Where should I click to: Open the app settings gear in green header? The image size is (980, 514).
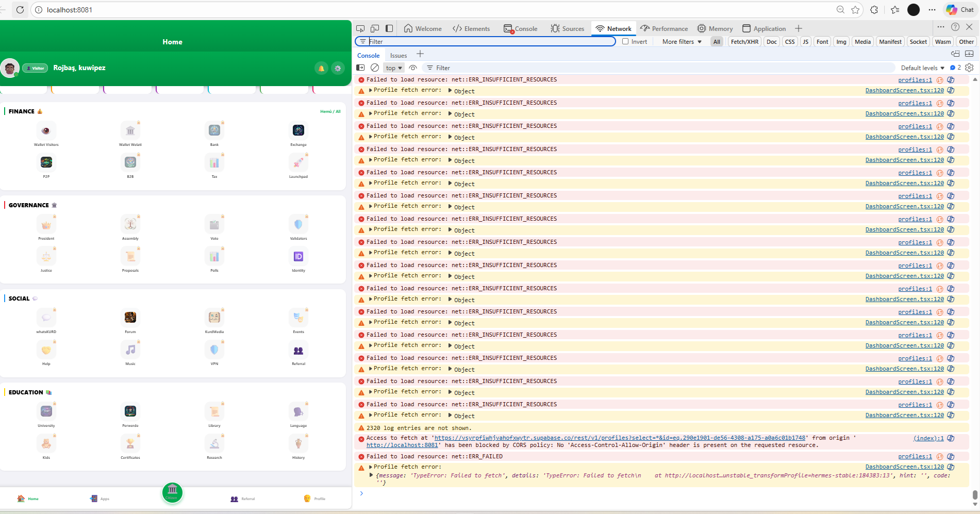(x=338, y=68)
